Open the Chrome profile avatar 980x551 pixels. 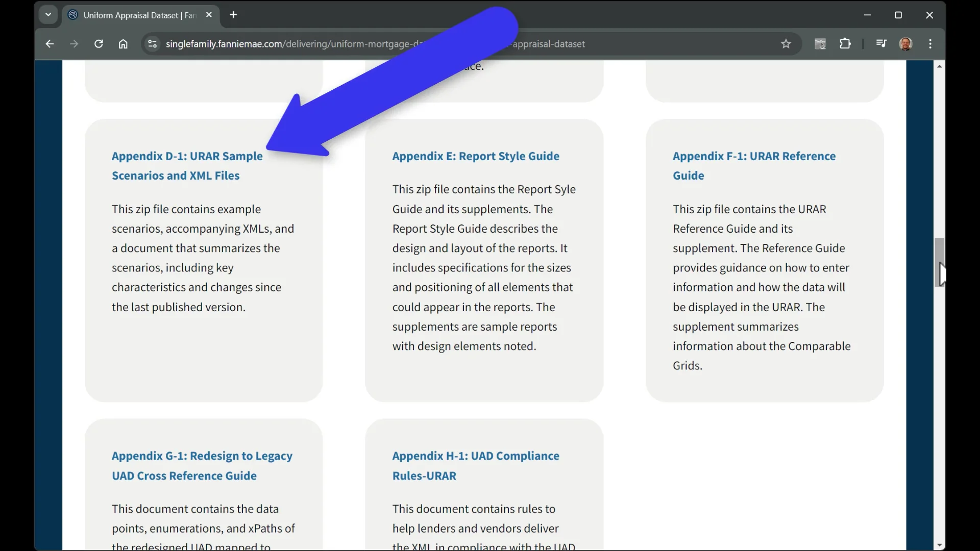[906, 44]
